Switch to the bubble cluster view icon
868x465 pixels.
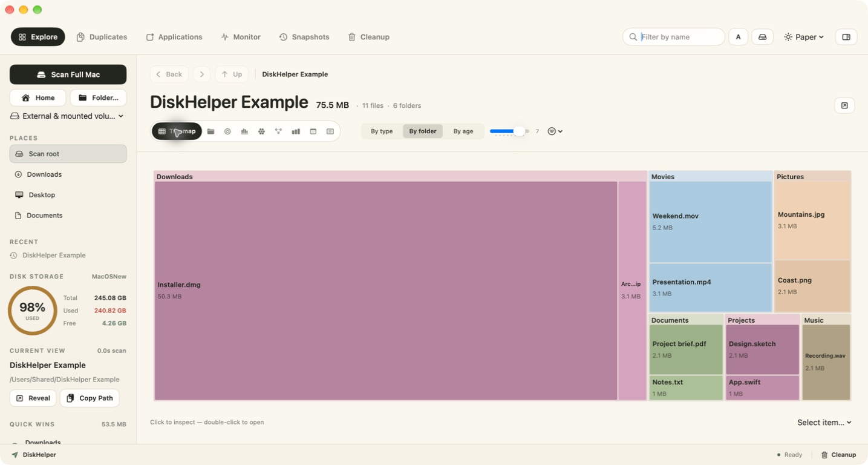click(261, 131)
